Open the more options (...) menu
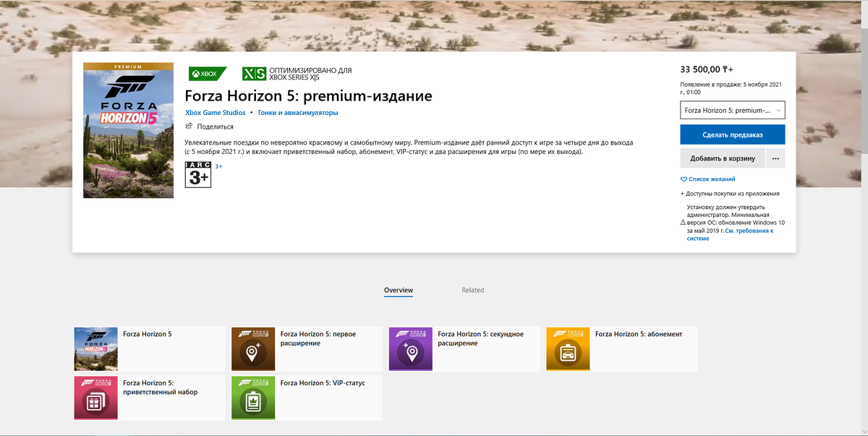Viewport: 868px width, 436px height. click(x=775, y=158)
